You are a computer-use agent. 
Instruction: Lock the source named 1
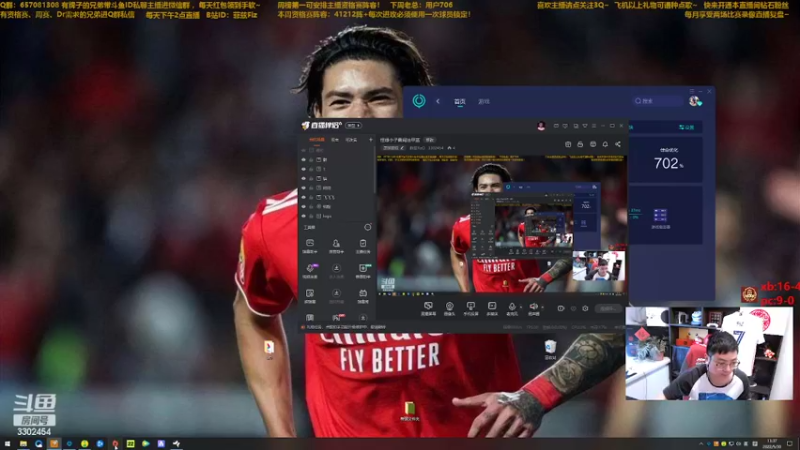coord(311,169)
